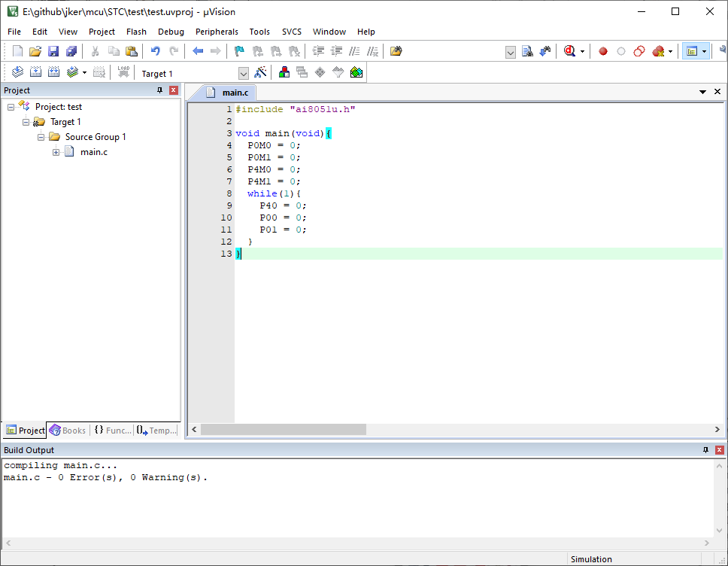Open the window layout dropdown arrow
Image resolution: width=728 pixels, height=566 pixels.
(705, 51)
